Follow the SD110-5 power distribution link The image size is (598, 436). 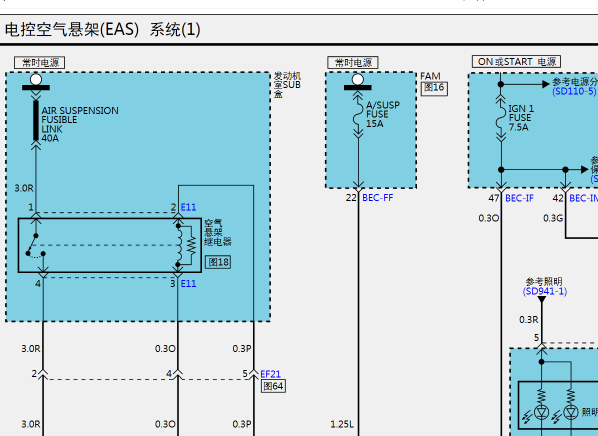click(574, 91)
